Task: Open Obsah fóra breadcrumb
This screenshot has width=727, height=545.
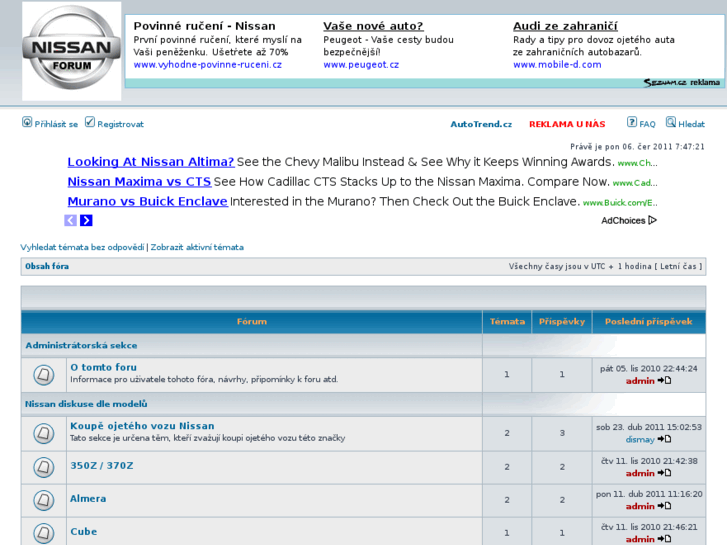Action: click(x=47, y=266)
